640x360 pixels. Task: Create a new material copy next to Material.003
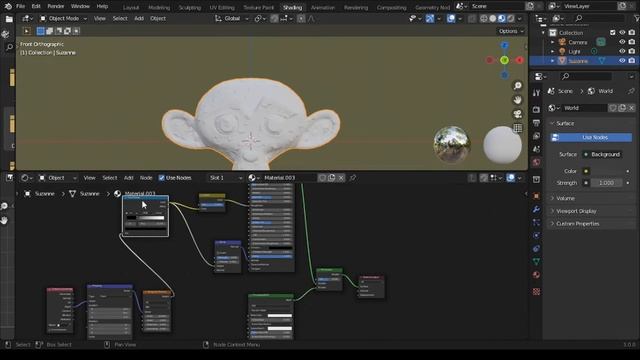coord(331,178)
